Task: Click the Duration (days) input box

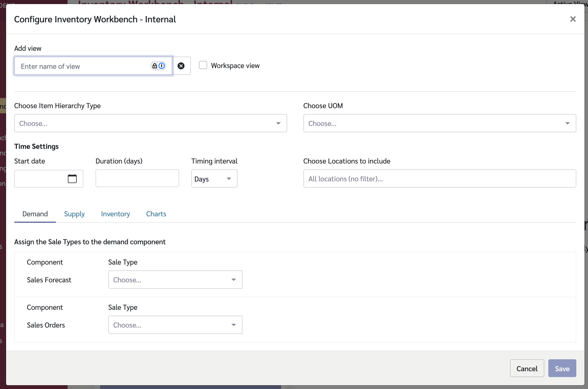Action: tap(137, 179)
